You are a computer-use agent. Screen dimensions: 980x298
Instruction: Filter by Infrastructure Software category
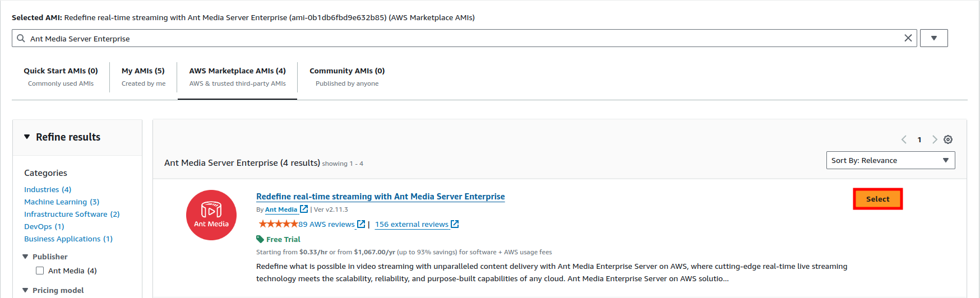(x=72, y=214)
